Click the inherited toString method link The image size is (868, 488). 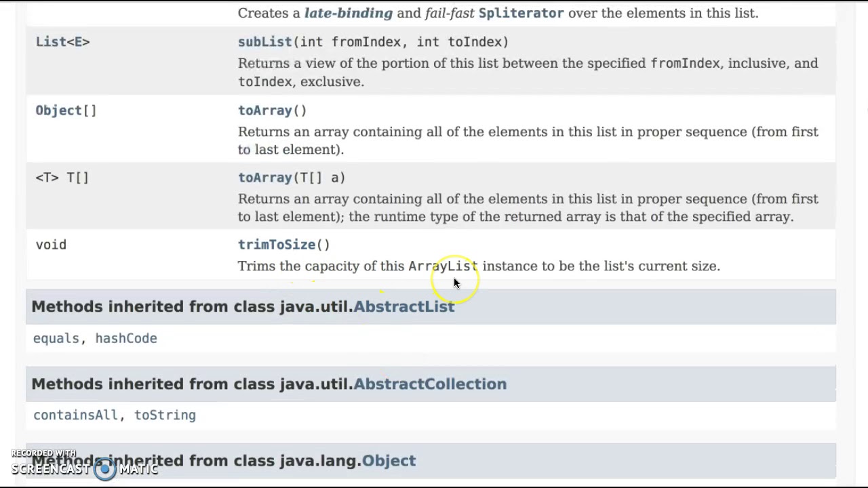coord(165,415)
